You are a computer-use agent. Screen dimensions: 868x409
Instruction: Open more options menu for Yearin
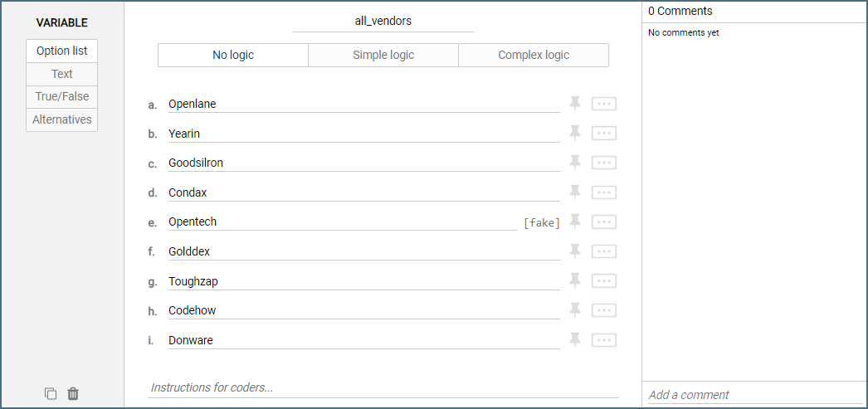(604, 134)
